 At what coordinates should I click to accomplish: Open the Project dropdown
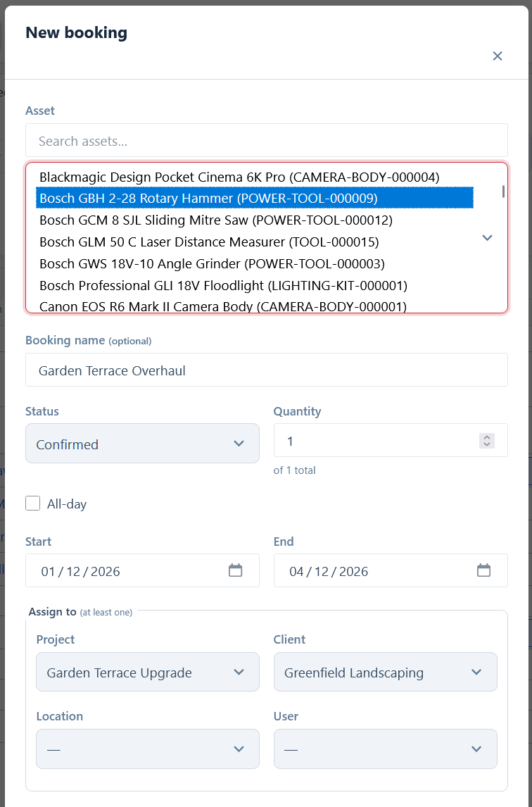[x=148, y=672]
